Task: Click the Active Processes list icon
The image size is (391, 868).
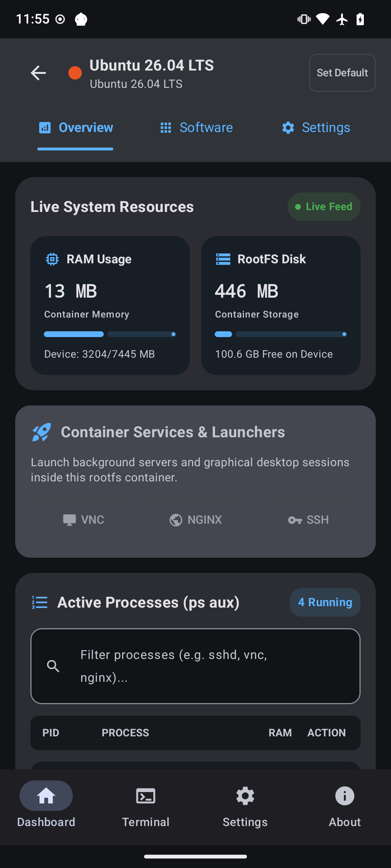Action: click(x=40, y=602)
